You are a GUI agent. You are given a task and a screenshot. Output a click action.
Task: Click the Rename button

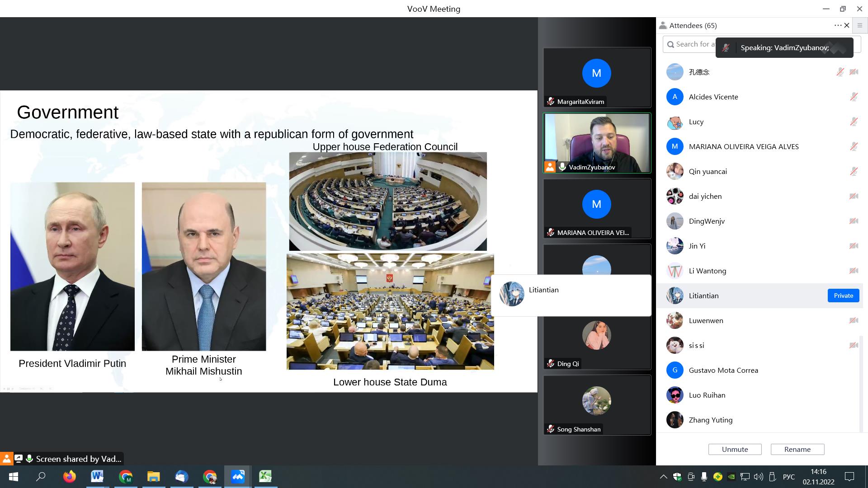[x=797, y=449]
